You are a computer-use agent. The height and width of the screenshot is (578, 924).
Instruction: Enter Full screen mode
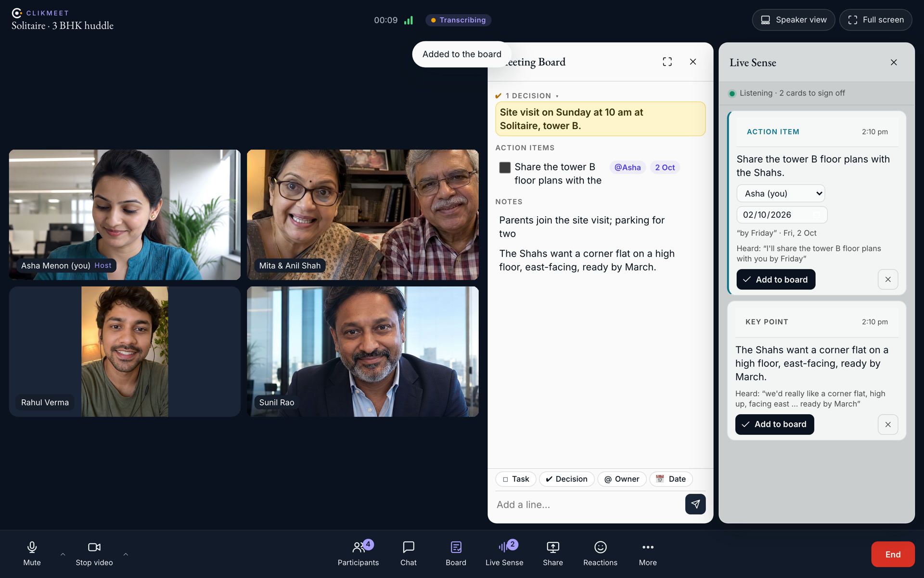(x=875, y=20)
